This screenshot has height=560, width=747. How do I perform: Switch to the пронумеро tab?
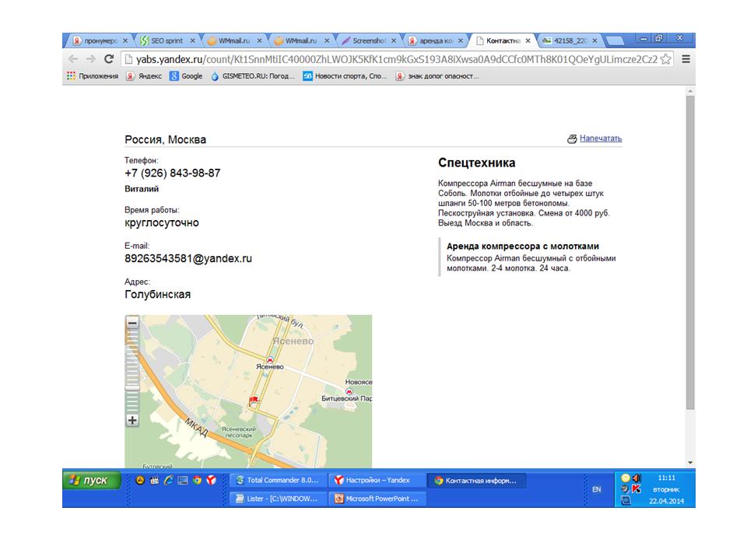[x=100, y=41]
